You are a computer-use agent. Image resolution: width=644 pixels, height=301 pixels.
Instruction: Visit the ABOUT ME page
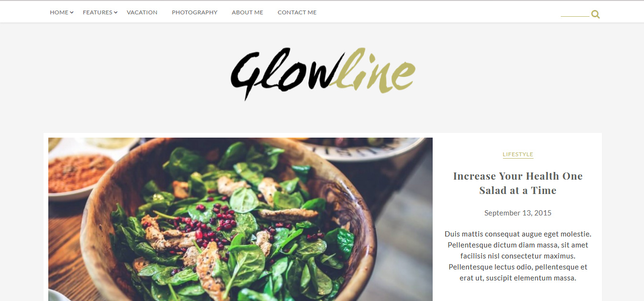pos(247,12)
